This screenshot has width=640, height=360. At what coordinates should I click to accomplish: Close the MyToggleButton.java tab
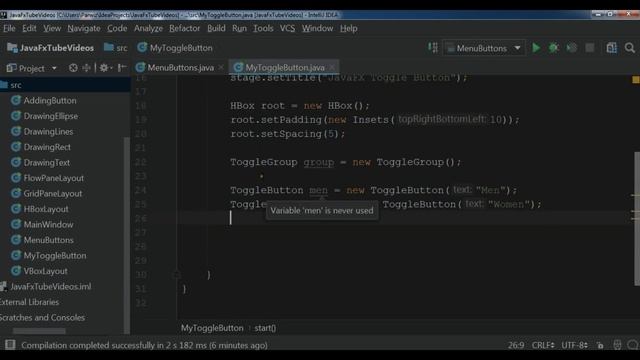[332, 67]
